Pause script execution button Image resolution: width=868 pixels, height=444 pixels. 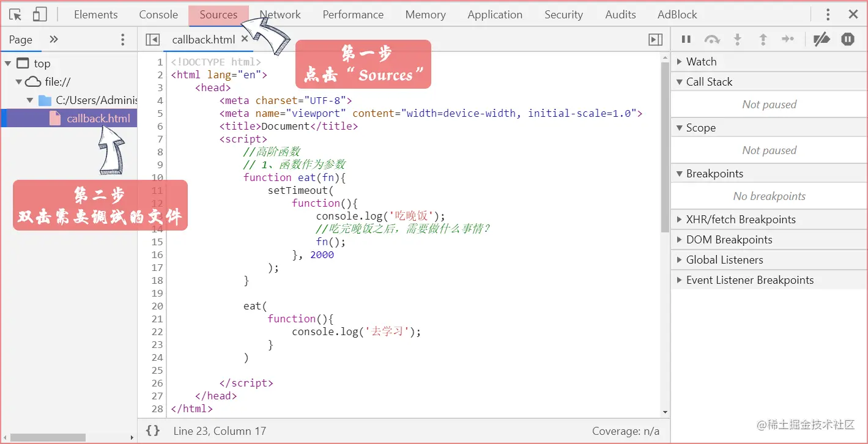click(686, 39)
